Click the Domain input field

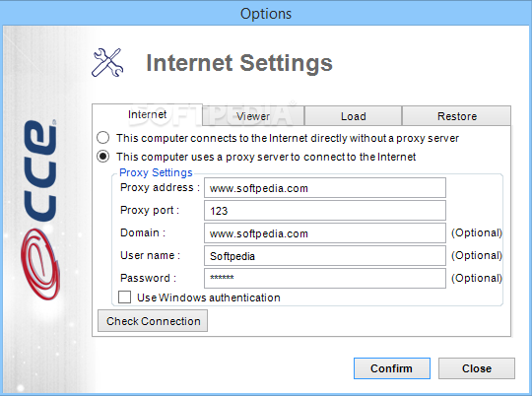point(325,232)
